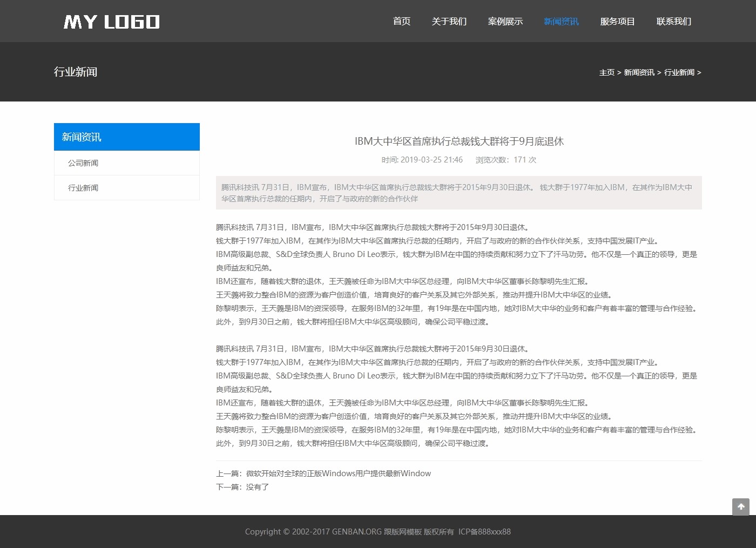Viewport: 756px width, 548px height.
Task: Open previous article about 微软 Windows
Action: click(x=339, y=473)
